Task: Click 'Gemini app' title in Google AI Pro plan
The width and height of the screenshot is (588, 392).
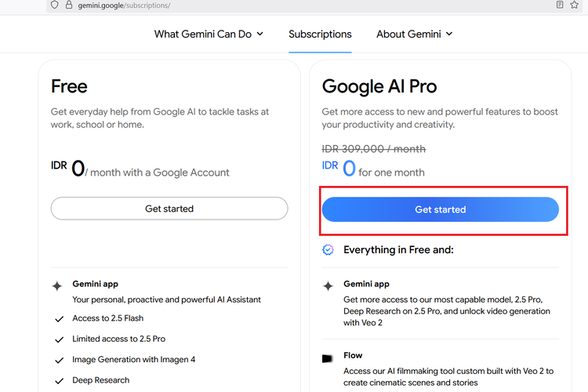Action: click(366, 284)
